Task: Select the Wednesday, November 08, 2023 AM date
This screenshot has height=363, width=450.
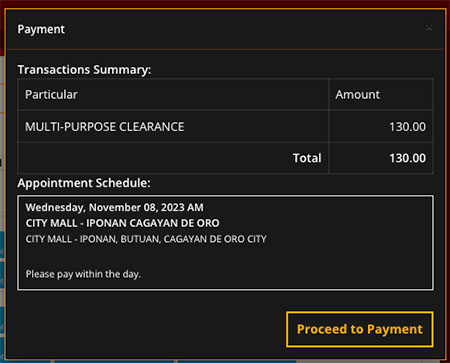Action: 114,207
